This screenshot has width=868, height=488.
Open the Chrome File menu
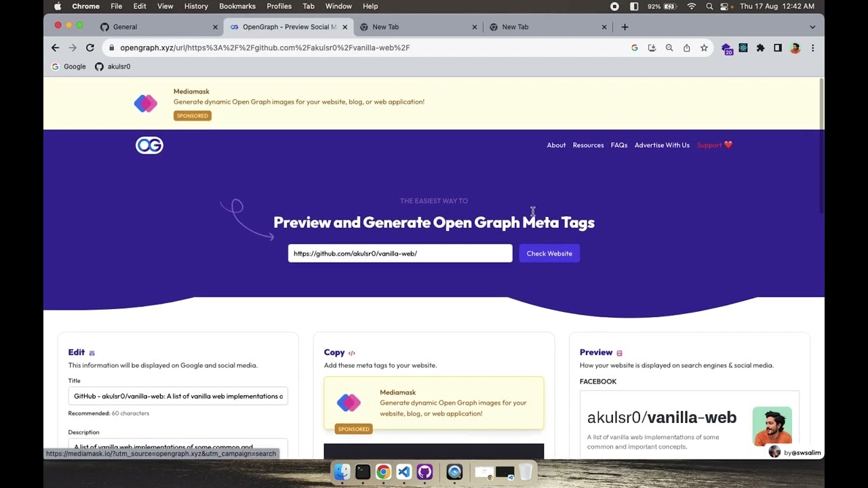click(117, 6)
